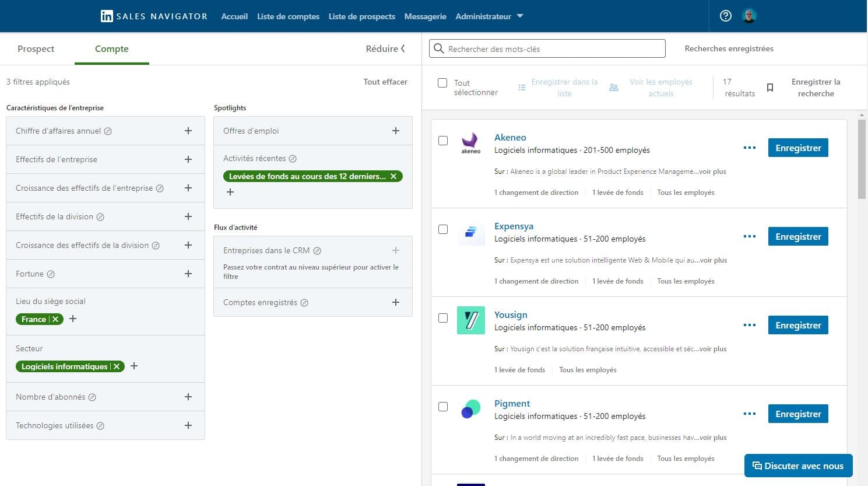
Task: Open Discuter avec nous chat
Action: click(798, 466)
